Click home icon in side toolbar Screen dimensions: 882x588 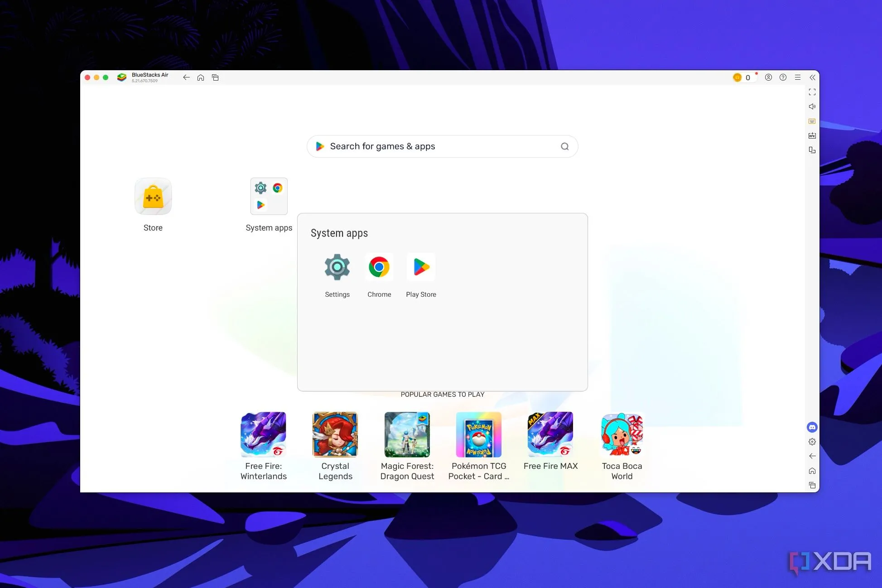812,471
